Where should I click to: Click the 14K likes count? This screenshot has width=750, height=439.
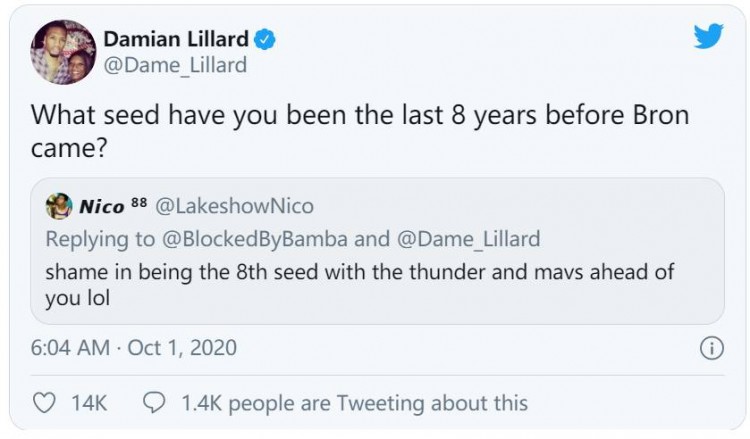pyautogui.click(x=90, y=403)
